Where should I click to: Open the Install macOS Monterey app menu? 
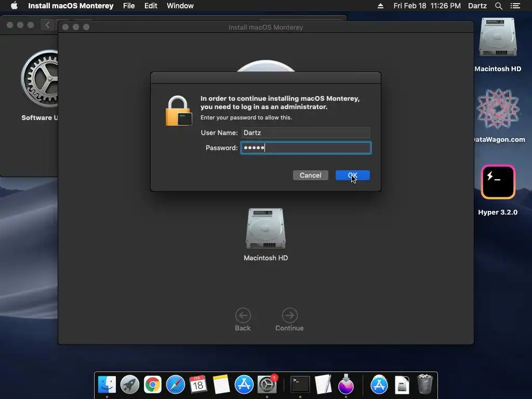(71, 6)
